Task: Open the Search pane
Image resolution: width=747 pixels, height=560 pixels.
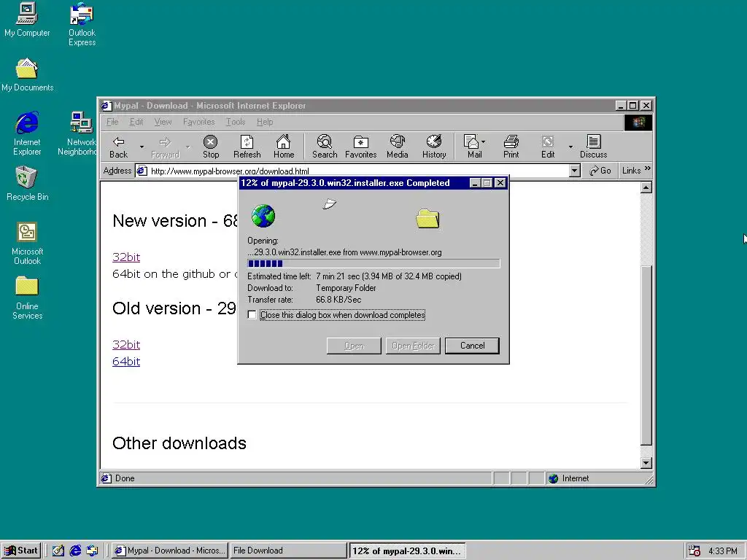Action: click(325, 147)
